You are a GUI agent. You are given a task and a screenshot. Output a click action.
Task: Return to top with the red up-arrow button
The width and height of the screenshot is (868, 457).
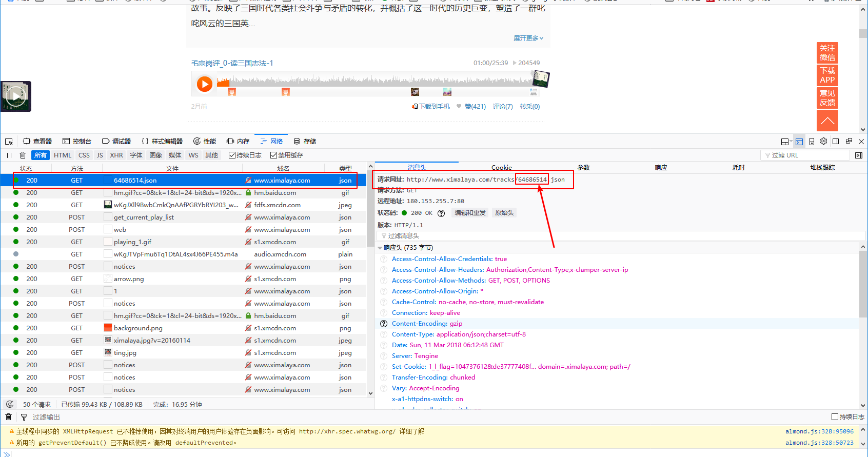click(x=827, y=121)
